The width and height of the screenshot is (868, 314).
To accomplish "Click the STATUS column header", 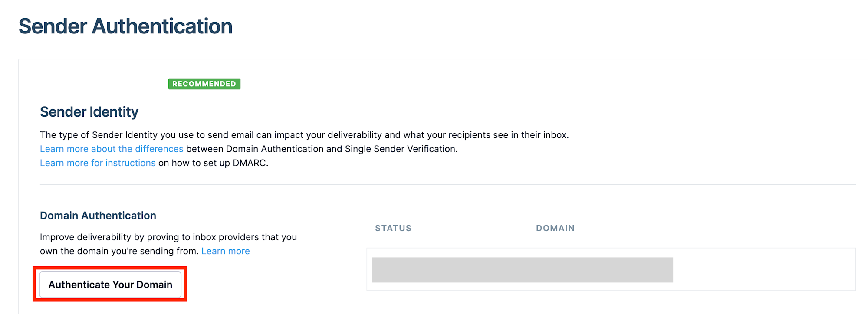I will [x=393, y=228].
